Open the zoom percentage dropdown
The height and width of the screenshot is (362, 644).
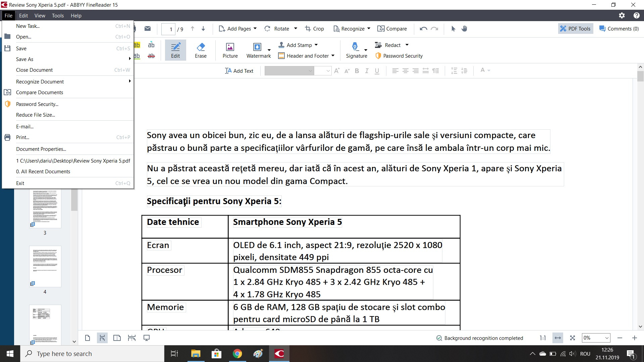tap(606, 338)
